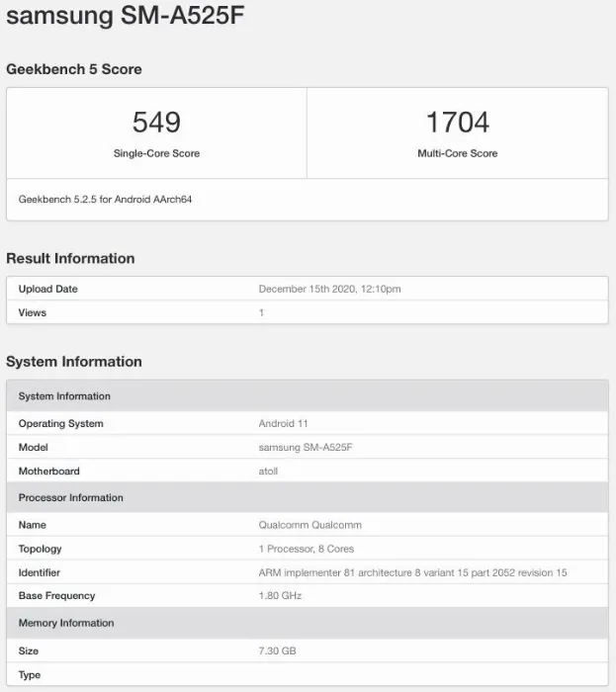Click the Geekbench 5 Score heading
This screenshot has height=692, width=616.
pyautogui.click(x=74, y=69)
